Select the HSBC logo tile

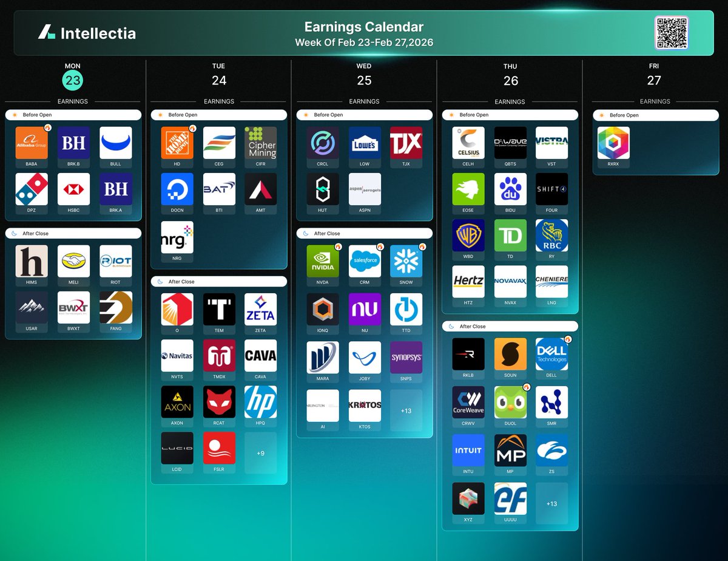73,189
